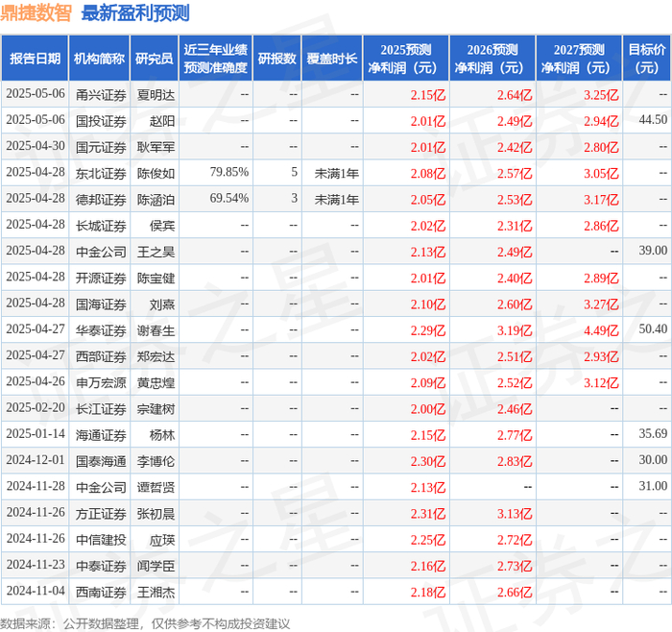Screen dimensions: 672x632
Task: Select 国海证券 institution cell
Action: click(x=101, y=304)
